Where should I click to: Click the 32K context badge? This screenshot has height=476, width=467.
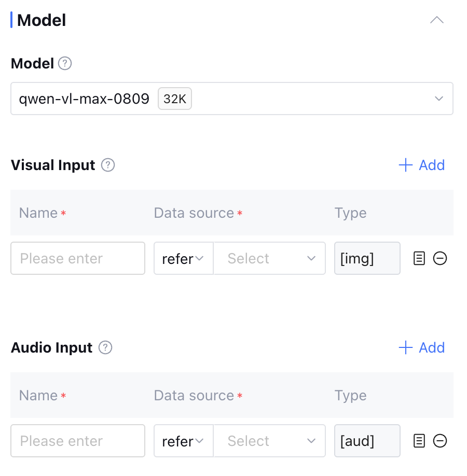click(x=175, y=99)
